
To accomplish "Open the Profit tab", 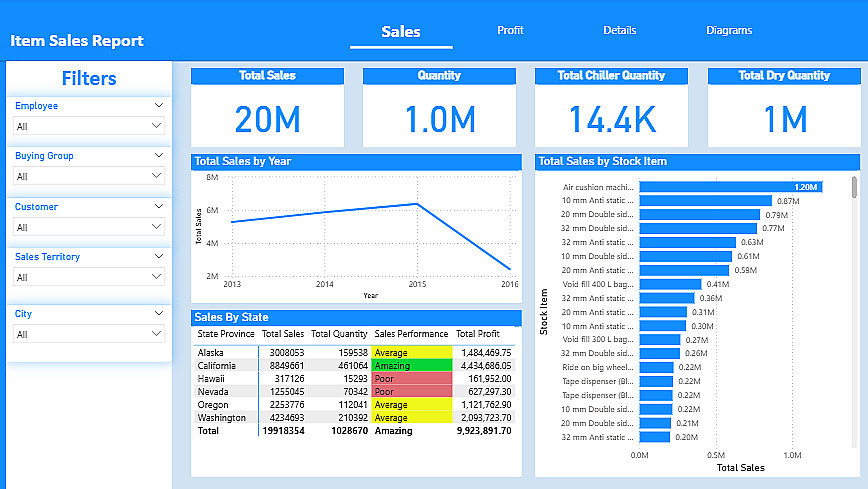I will pos(510,30).
